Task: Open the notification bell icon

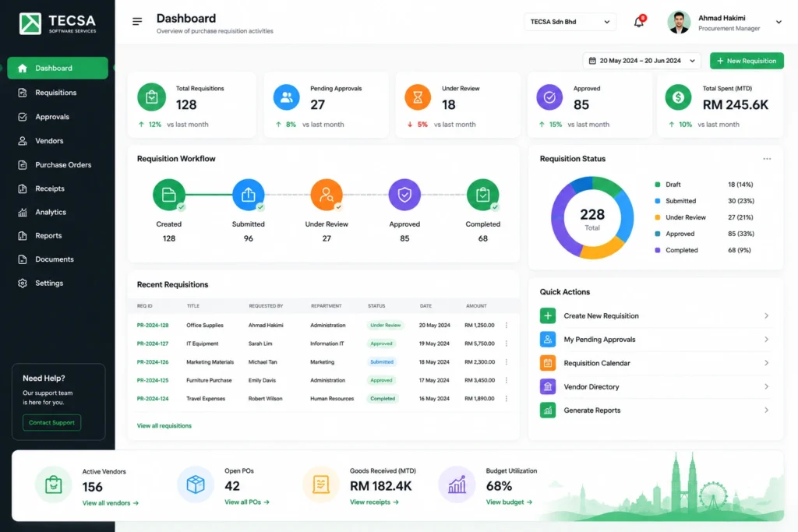Action: click(x=639, y=22)
